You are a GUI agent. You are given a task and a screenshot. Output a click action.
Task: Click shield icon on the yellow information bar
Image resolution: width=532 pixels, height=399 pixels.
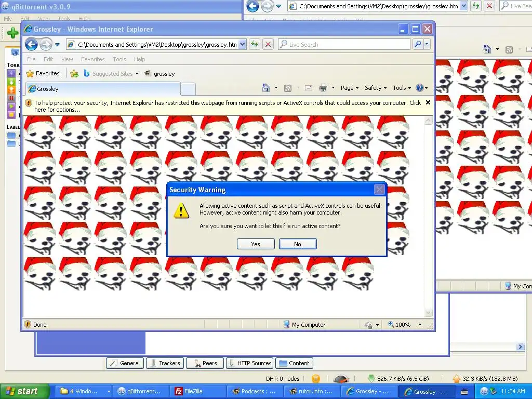point(29,103)
